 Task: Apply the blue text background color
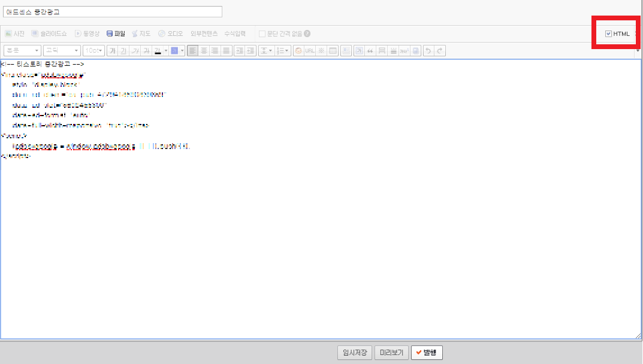[x=174, y=50]
